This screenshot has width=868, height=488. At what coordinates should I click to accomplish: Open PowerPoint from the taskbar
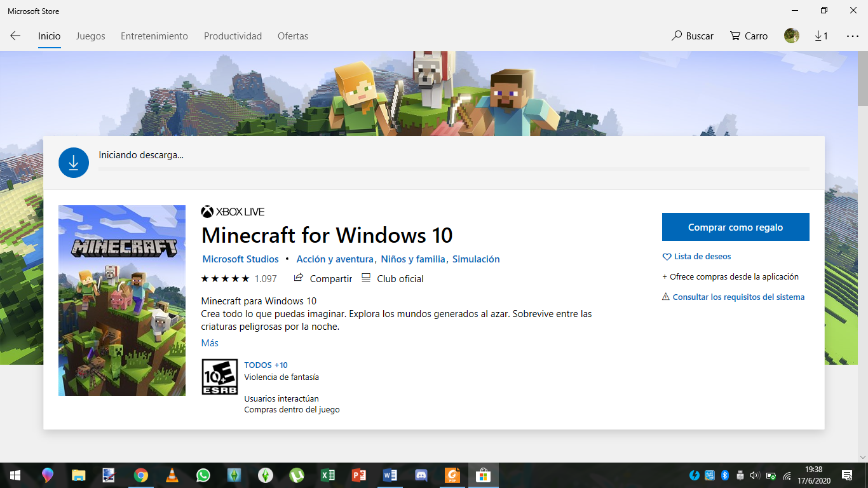[x=358, y=475]
